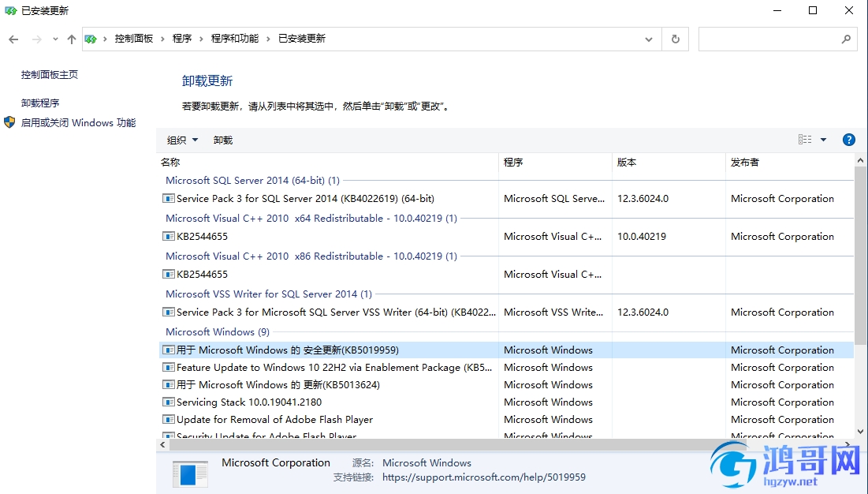
Task: Go back using the back arrow
Action: [14, 39]
